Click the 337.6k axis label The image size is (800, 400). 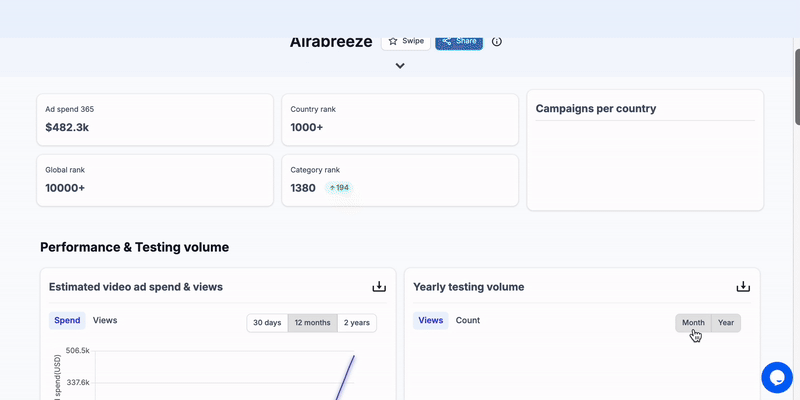(78, 382)
